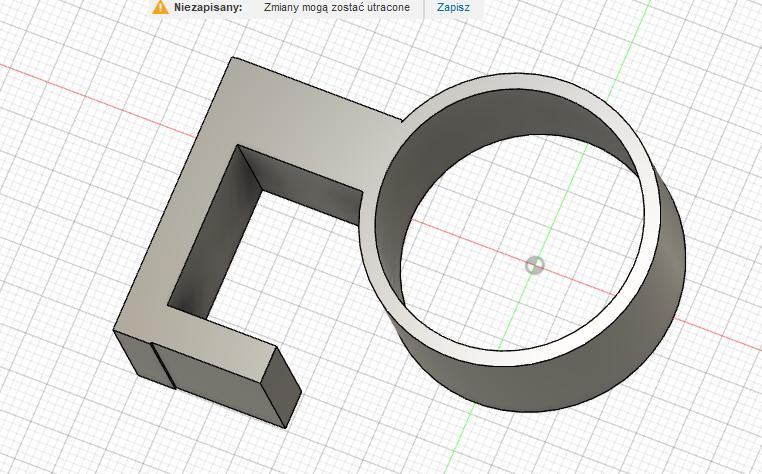Click the origin point marker

coord(535,265)
